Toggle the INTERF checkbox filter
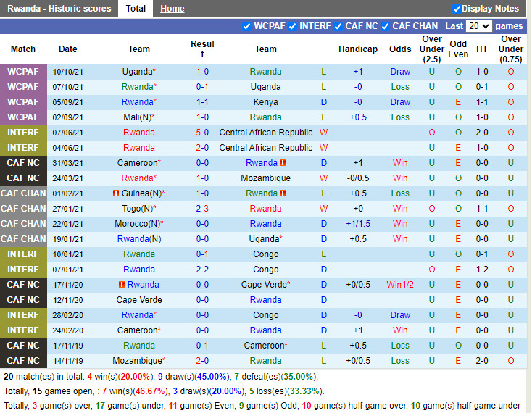The width and height of the screenshot is (532, 413). pos(293,26)
